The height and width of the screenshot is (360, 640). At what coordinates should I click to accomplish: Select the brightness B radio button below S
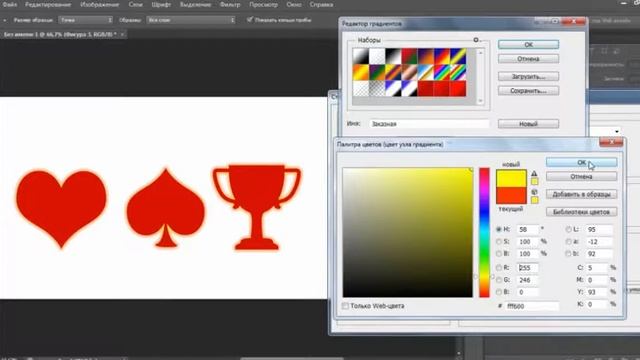point(499,253)
